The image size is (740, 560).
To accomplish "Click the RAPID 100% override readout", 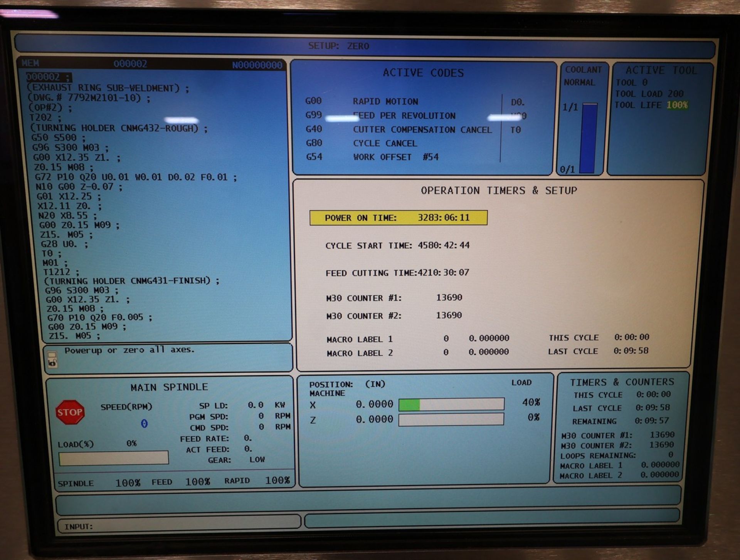I will pos(257,481).
